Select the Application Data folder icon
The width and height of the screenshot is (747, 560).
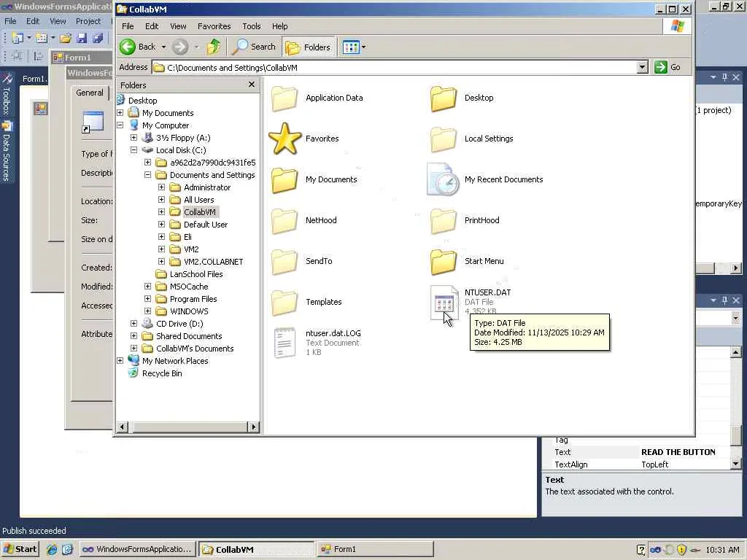point(285,98)
